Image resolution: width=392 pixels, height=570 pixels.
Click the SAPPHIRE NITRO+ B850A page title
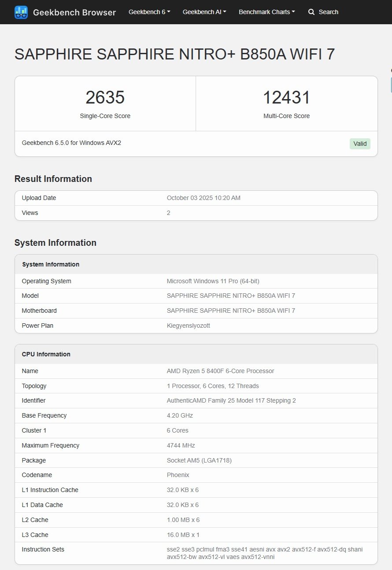[x=174, y=55]
